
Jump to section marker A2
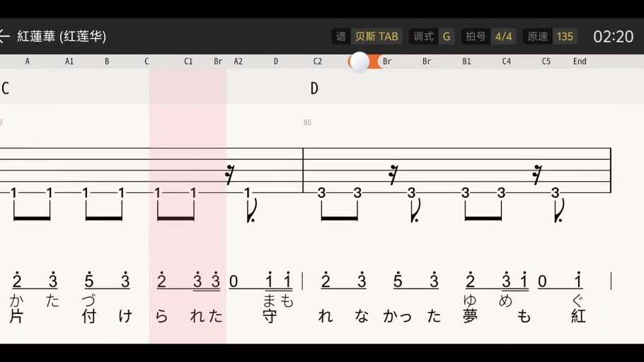(x=238, y=62)
